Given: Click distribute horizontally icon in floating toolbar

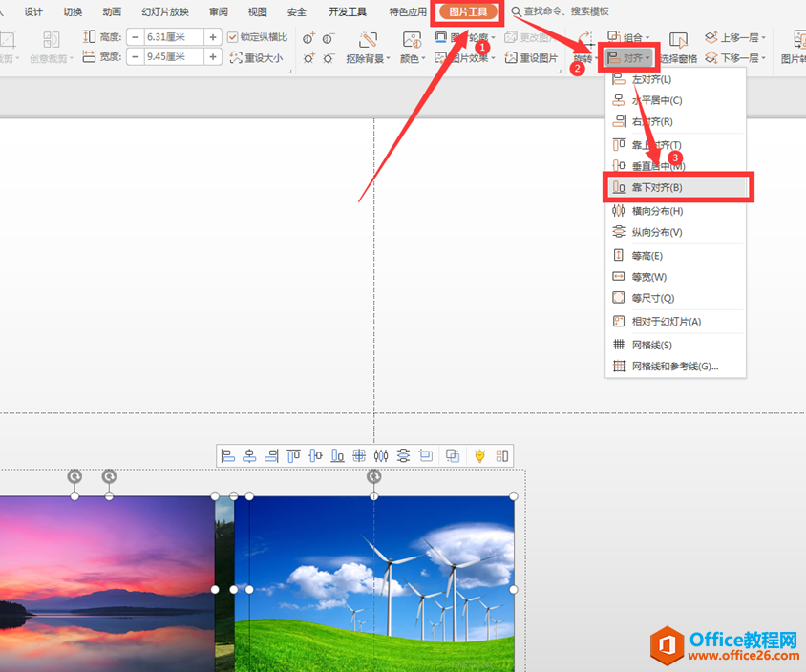Looking at the screenshot, I should (x=381, y=455).
